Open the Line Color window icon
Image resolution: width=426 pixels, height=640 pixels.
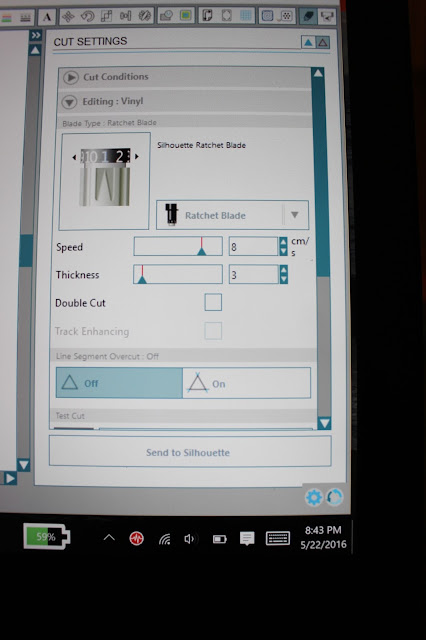pos(7,18)
